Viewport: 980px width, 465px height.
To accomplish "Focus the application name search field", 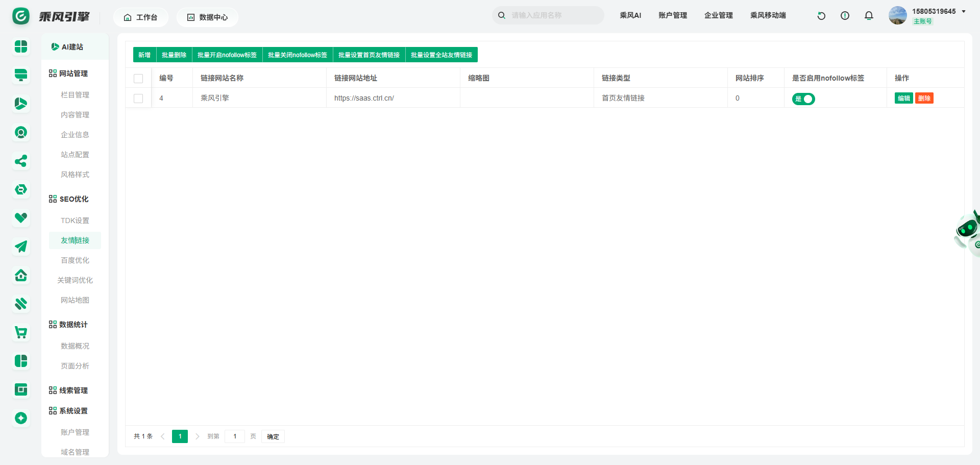I will pyautogui.click(x=554, y=15).
